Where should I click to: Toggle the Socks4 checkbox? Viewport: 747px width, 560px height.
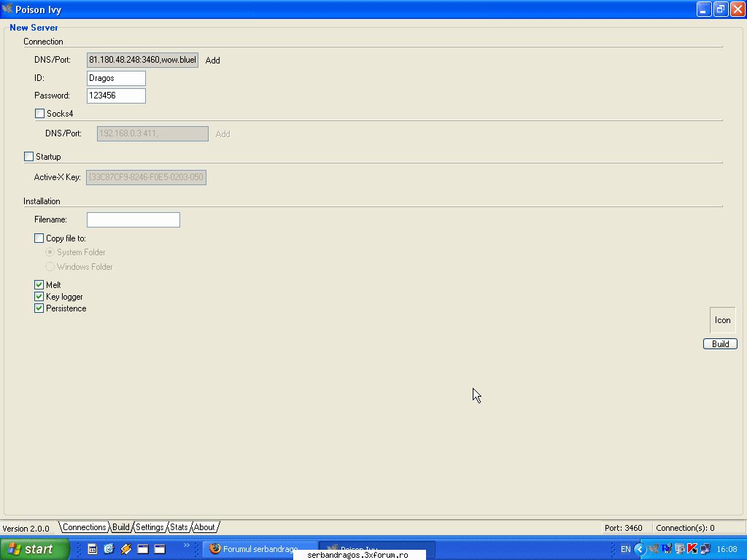[39, 113]
